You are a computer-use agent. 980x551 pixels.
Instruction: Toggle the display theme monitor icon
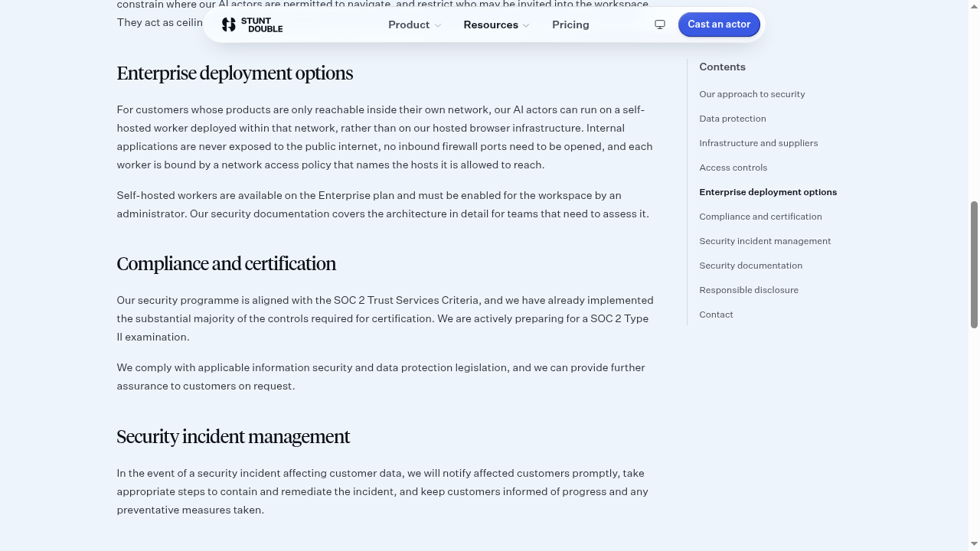coord(660,24)
